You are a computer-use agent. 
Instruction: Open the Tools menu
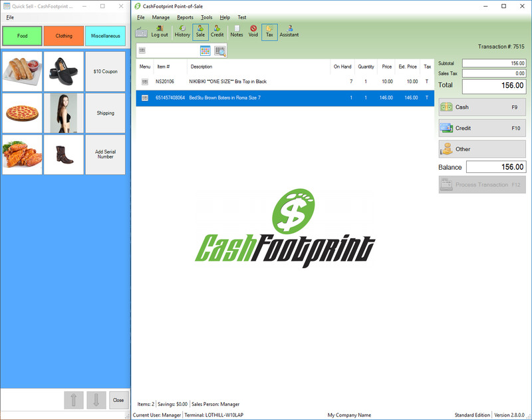(x=207, y=17)
